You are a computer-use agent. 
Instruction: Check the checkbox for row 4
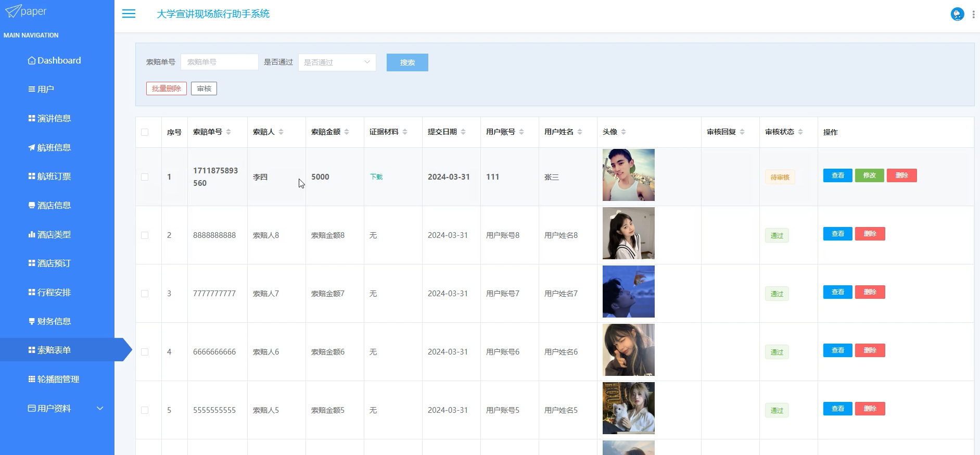coord(145,352)
